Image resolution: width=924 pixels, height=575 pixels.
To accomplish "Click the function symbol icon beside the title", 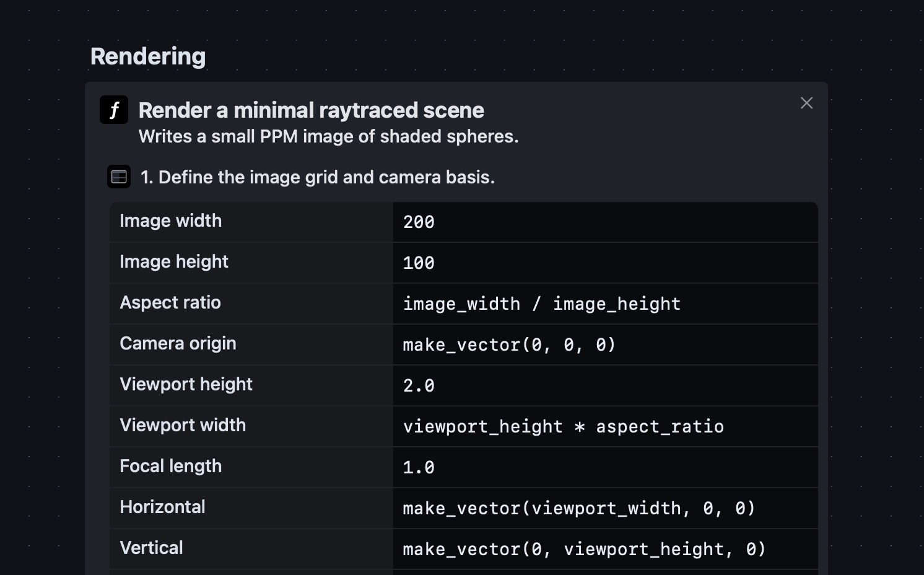I will pyautogui.click(x=113, y=109).
